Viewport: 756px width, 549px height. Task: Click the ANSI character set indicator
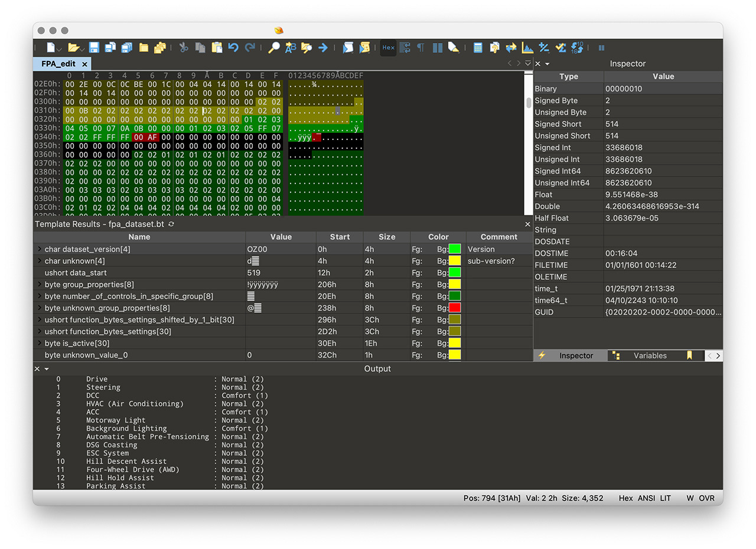pos(646,498)
